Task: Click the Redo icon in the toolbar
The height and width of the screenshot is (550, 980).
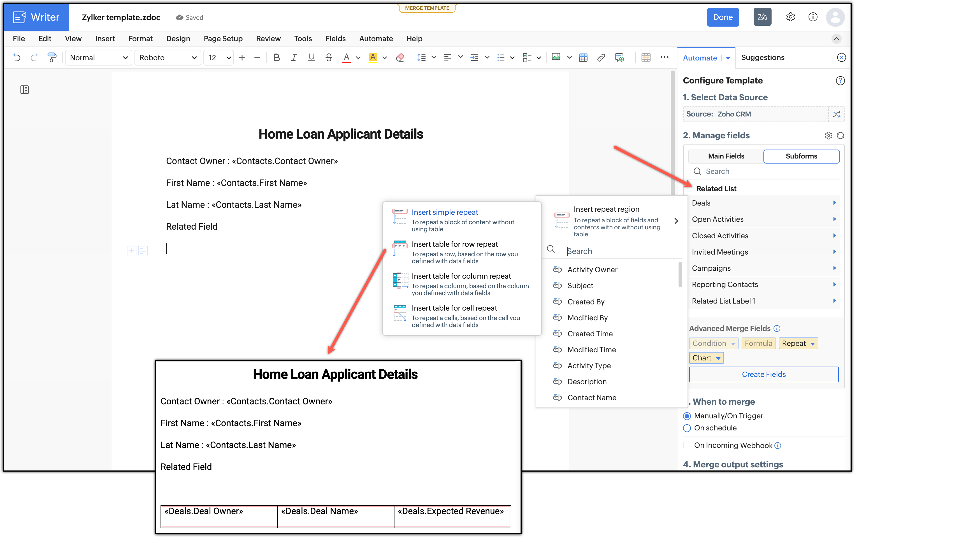Action: (34, 57)
